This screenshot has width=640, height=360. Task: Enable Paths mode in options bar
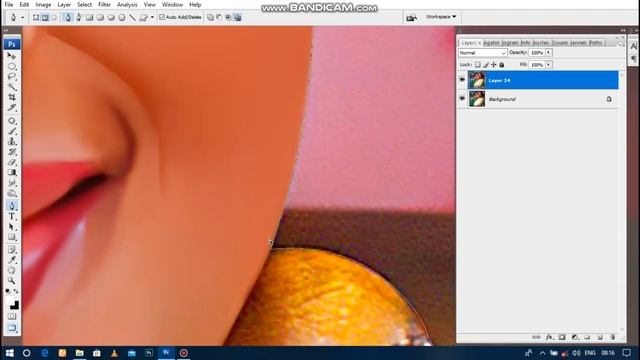click(x=45, y=17)
